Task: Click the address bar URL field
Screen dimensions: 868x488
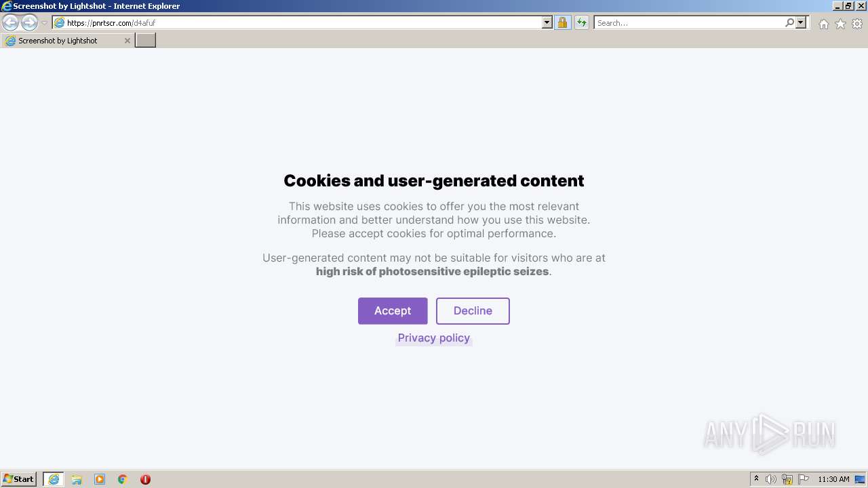Action: [297, 22]
